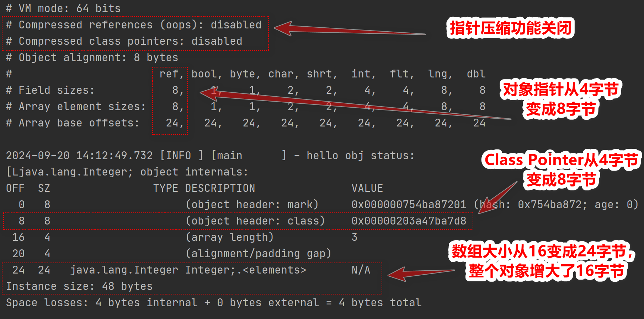The width and height of the screenshot is (644, 319).
Task: Click the 'Instance size: 48 bytes' line
Action: pyautogui.click(x=79, y=286)
